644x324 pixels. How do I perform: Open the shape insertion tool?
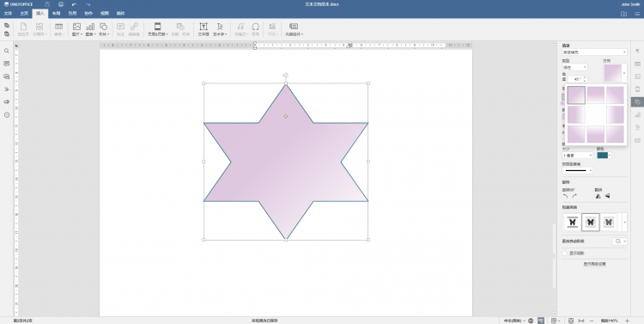[104, 28]
